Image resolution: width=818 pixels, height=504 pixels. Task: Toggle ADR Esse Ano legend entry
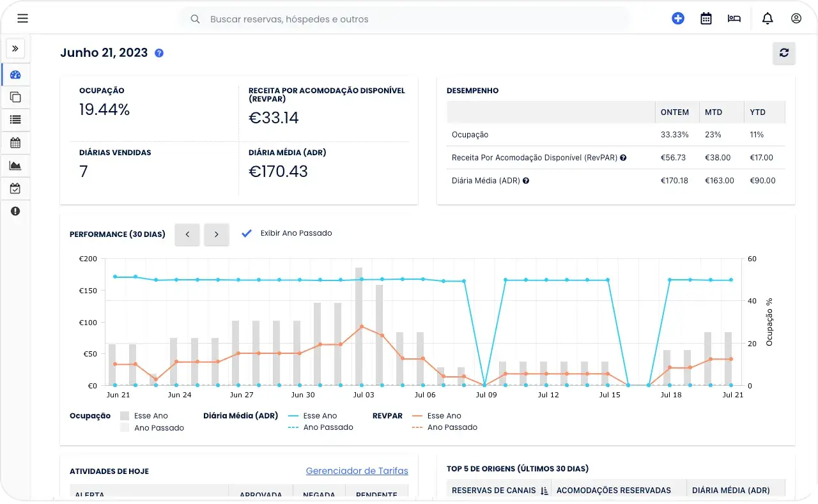click(313, 416)
